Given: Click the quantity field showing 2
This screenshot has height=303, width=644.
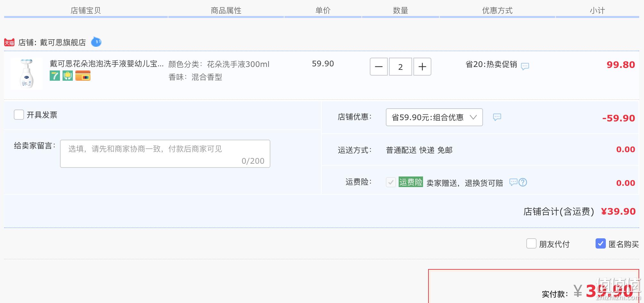Looking at the screenshot, I should point(401,67).
